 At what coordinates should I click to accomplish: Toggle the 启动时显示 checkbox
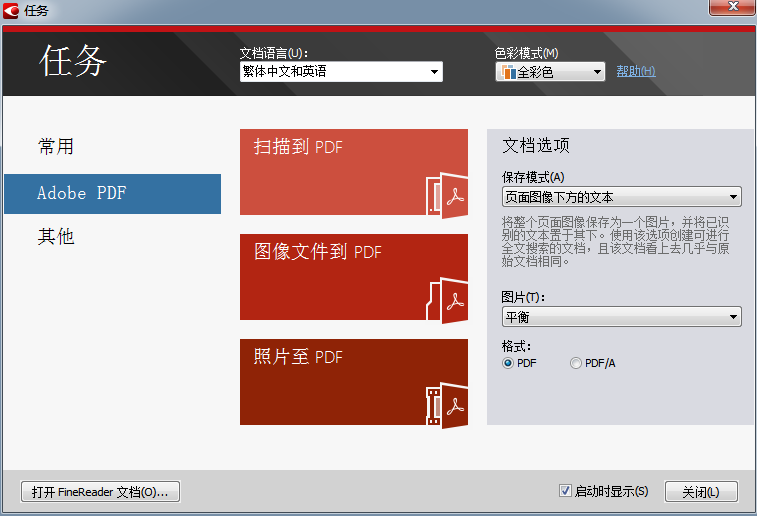565,491
